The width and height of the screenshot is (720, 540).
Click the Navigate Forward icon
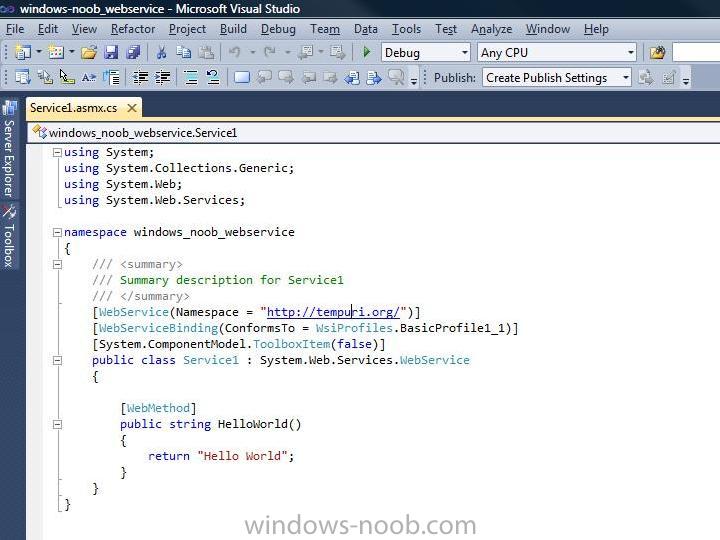tap(338, 52)
